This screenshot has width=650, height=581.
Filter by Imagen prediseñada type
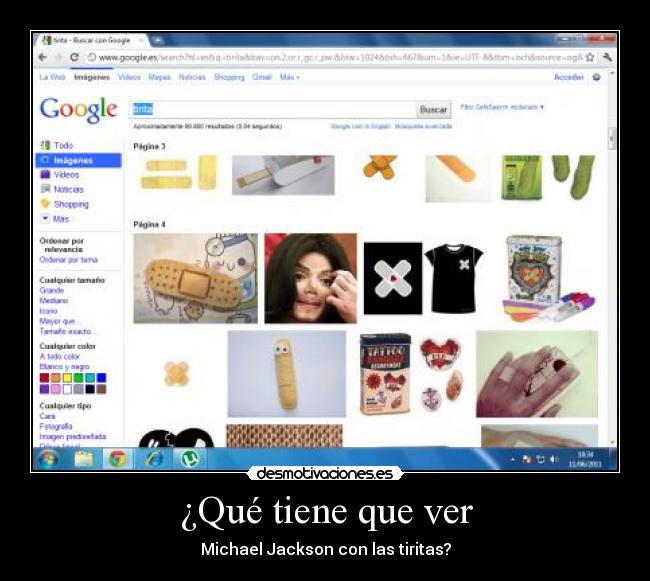[73, 437]
